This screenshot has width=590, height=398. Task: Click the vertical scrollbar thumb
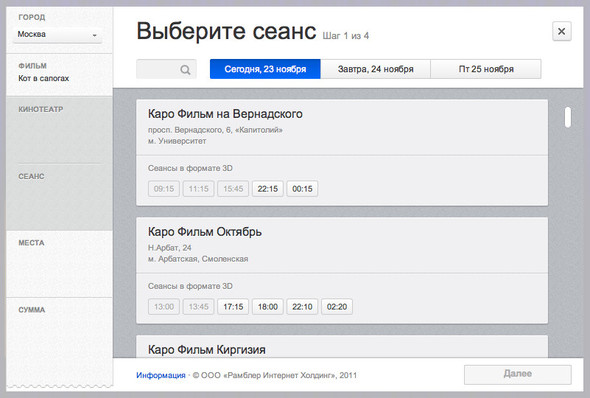pyautogui.click(x=568, y=117)
